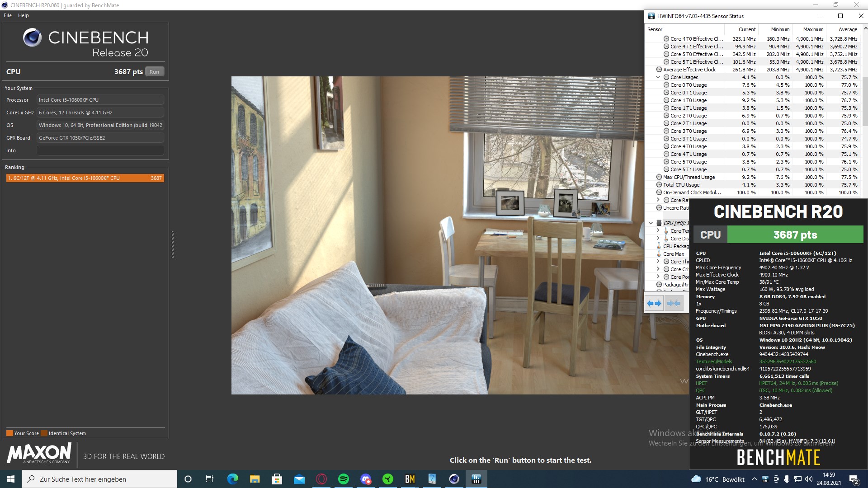The image size is (868, 488).
Task: Open the File menu
Action: pyautogui.click(x=8, y=15)
